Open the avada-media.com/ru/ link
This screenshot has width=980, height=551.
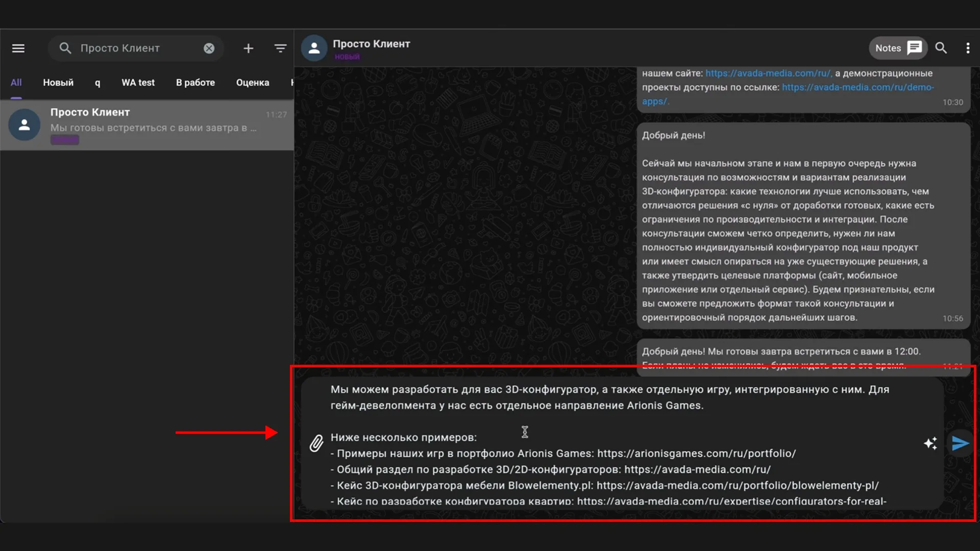click(769, 73)
